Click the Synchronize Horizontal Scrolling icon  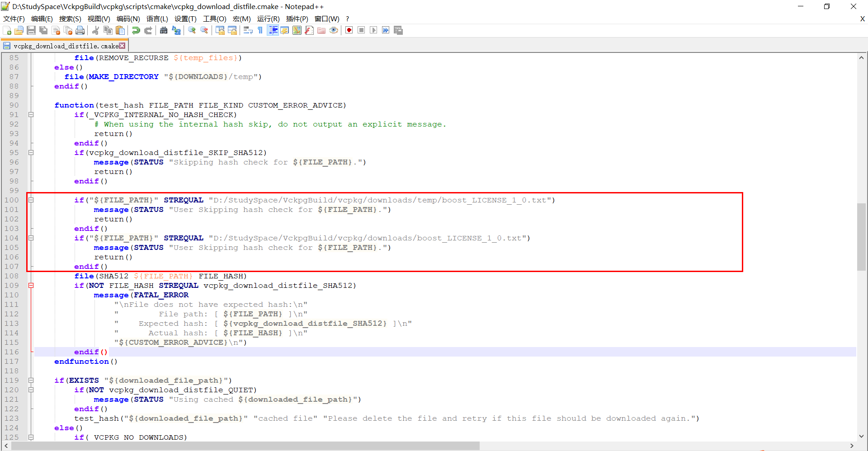tap(232, 30)
